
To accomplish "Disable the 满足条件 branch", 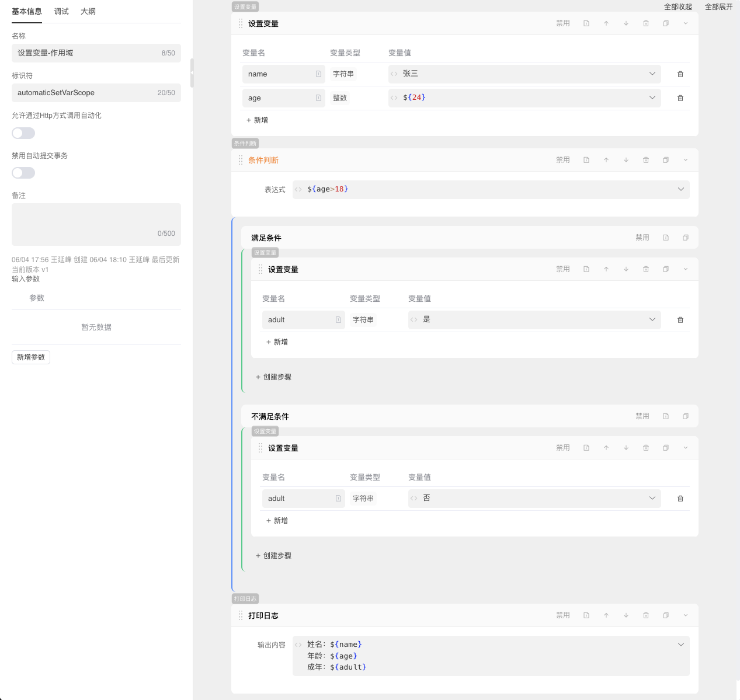I will (x=642, y=238).
